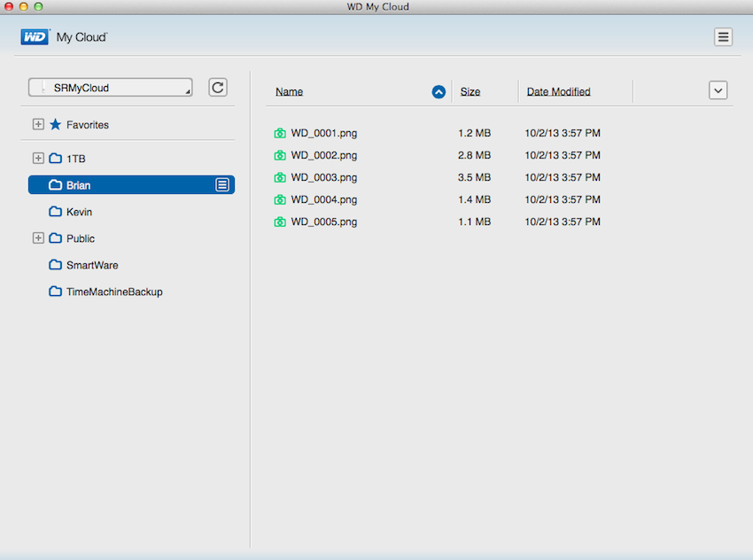Expand the Public folder node
Screen dimensions: 753x560
(38, 237)
